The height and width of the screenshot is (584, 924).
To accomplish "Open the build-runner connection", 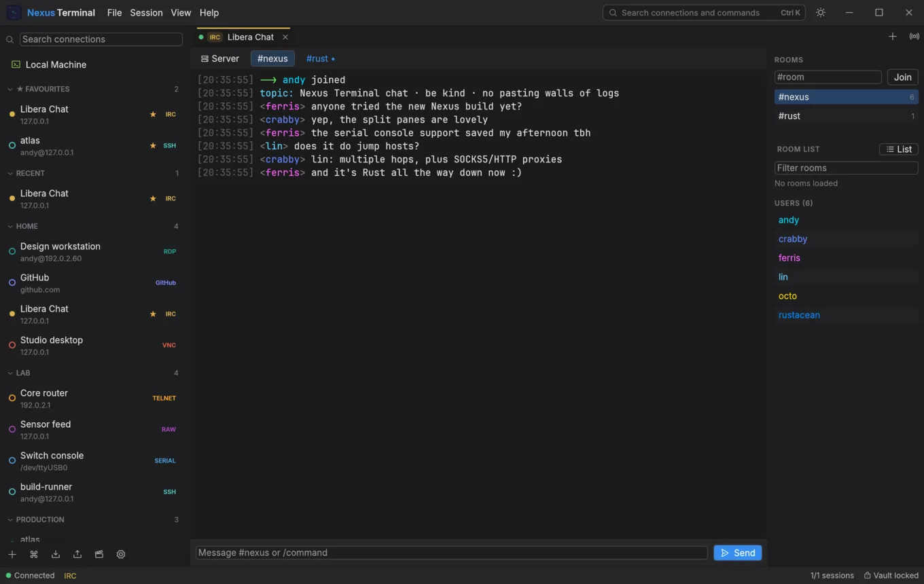I will [x=94, y=492].
